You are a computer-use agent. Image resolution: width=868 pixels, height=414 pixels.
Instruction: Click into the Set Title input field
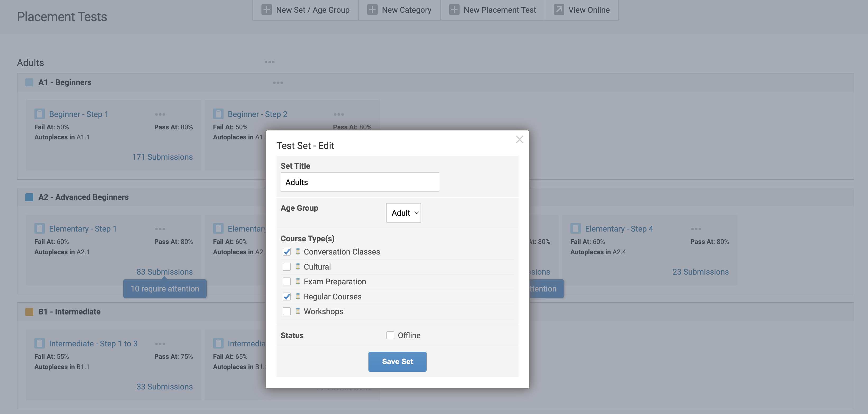coord(359,182)
